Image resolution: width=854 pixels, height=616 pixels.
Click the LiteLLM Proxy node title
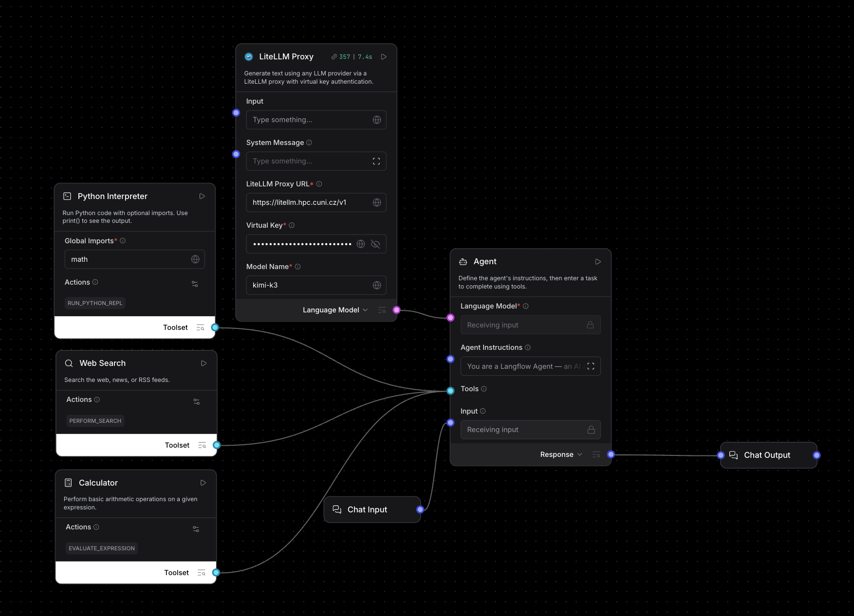coord(286,56)
